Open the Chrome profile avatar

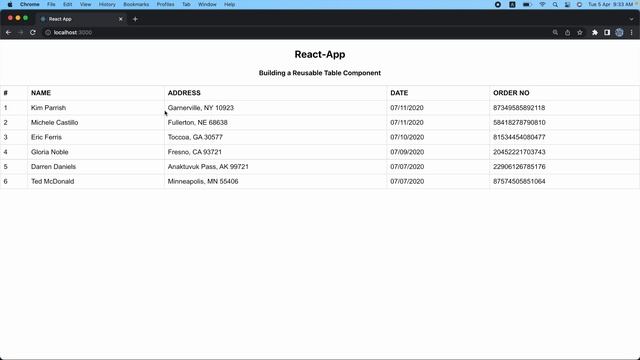point(619,32)
